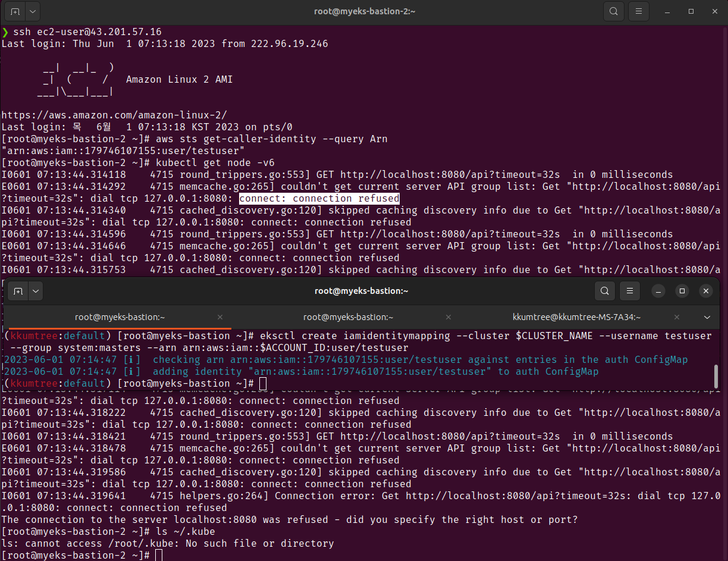Click the https://aws.amazon.com/amazon-linux-2/ URL
This screenshot has width=728, height=561.
(x=114, y=115)
